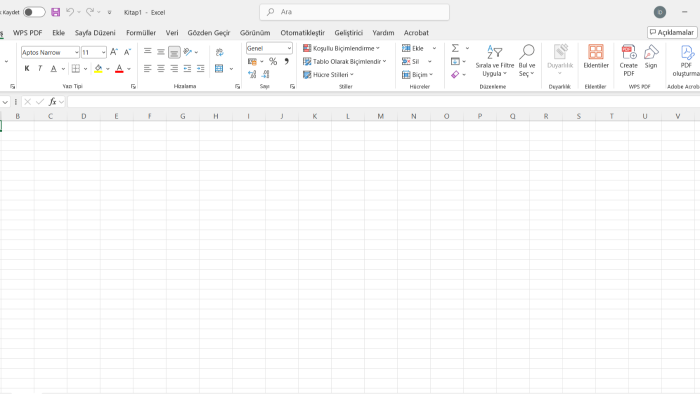The height and width of the screenshot is (394, 700).
Task: Increase decimal places
Action: pos(252,74)
